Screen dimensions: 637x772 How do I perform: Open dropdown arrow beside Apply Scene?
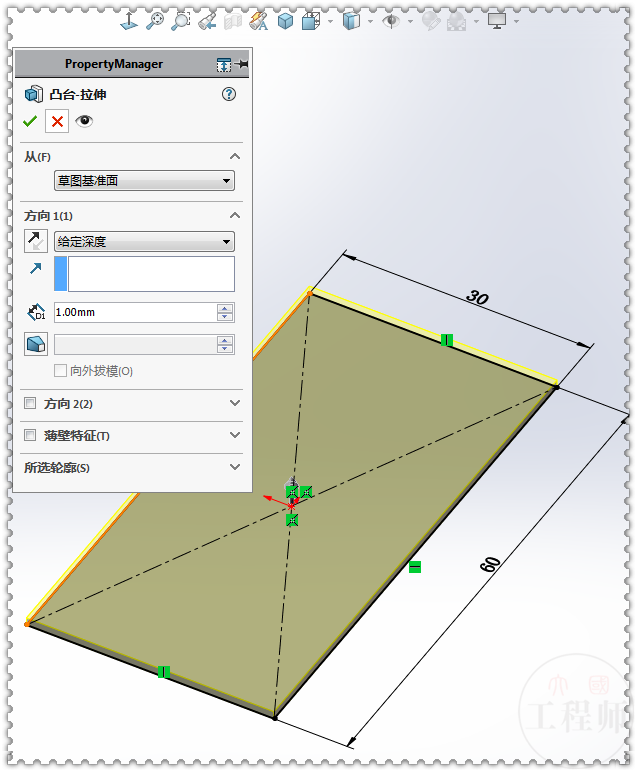[x=476, y=21]
